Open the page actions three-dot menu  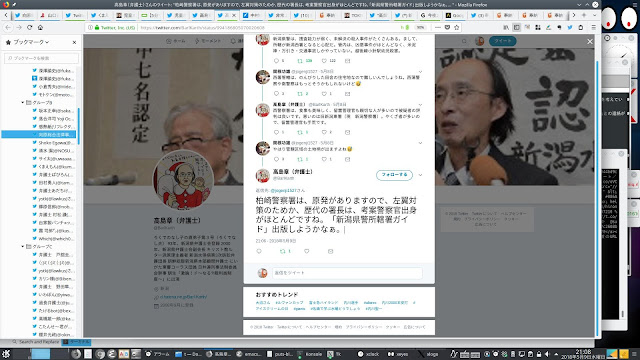[438, 27]
